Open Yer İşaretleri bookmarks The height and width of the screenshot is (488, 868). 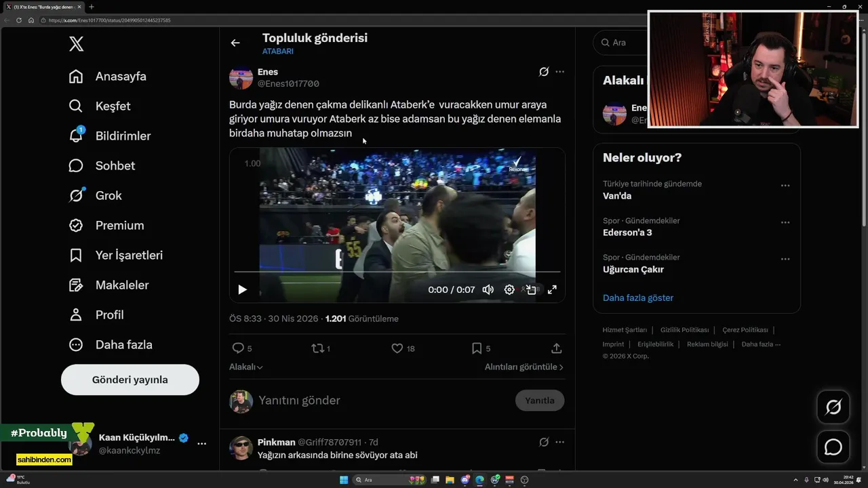116,256
